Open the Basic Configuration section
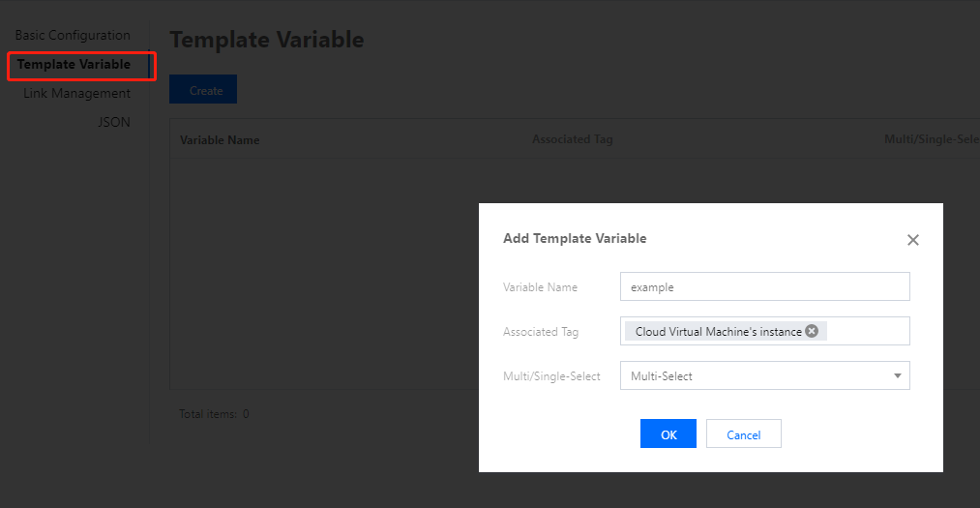The image size is (980, 508). [73, 36]
